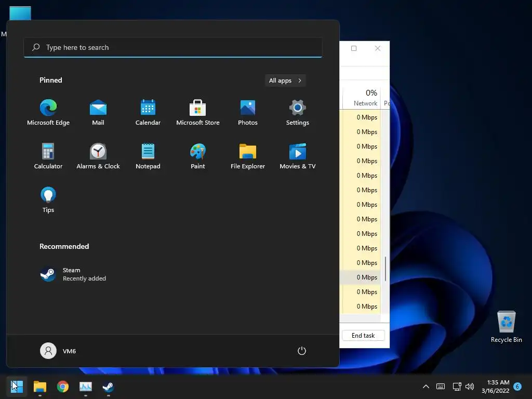The height and width of the screenshot is (399, 532).
Task: Open the touch keyboard tray icon
Action: pyautogui.click(x=441, y=387)
